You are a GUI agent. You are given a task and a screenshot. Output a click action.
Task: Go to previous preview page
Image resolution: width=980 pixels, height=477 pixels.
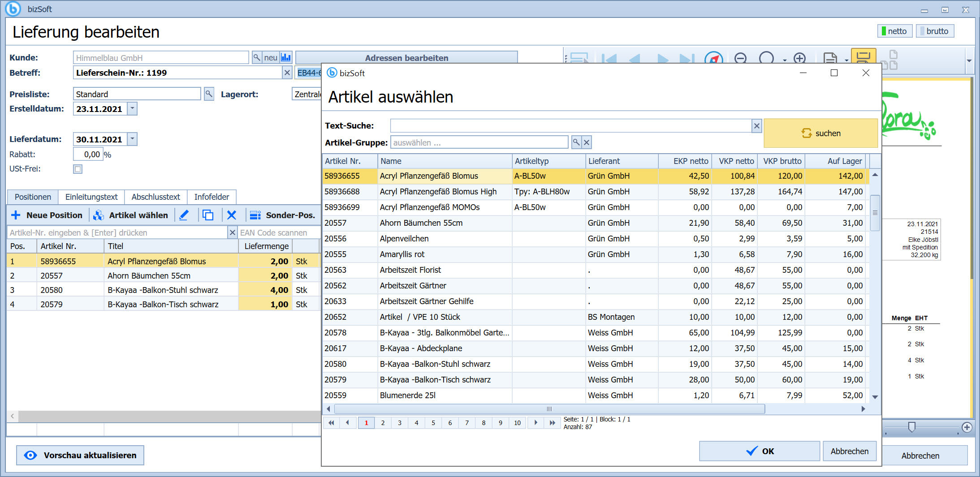(x=634, y=58)
